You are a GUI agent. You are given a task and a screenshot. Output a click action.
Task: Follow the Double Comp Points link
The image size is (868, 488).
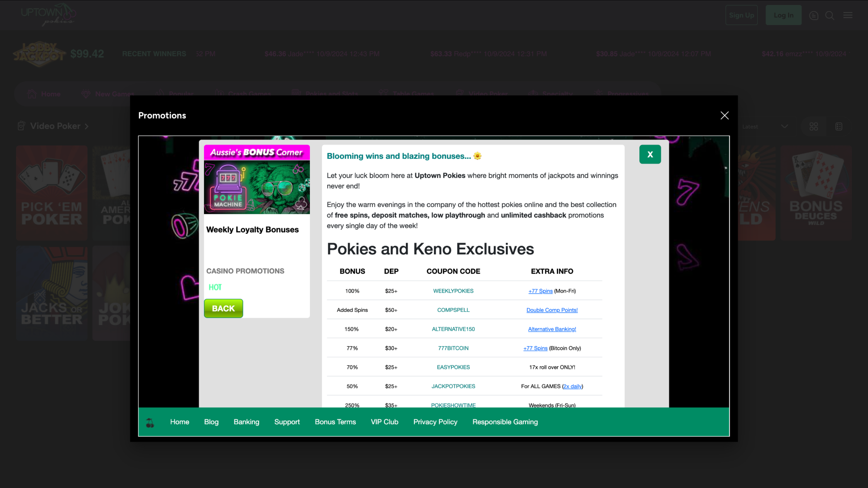(x=551, y=310)
